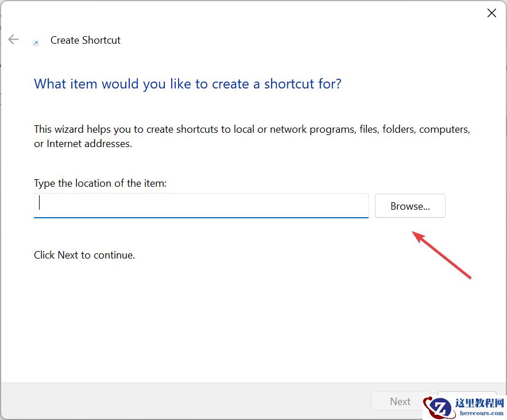Click the Next button
The image size is (507, 420).
[400, 401]
